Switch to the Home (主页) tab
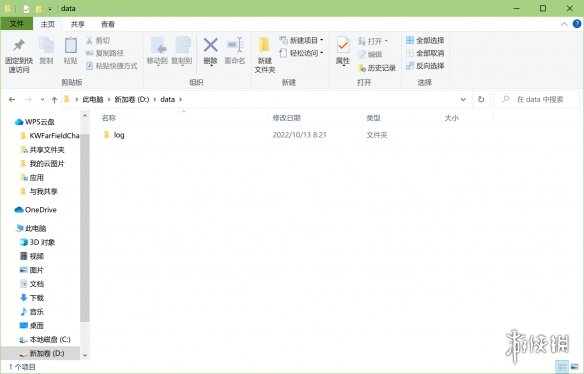 (x=48, y=24)
